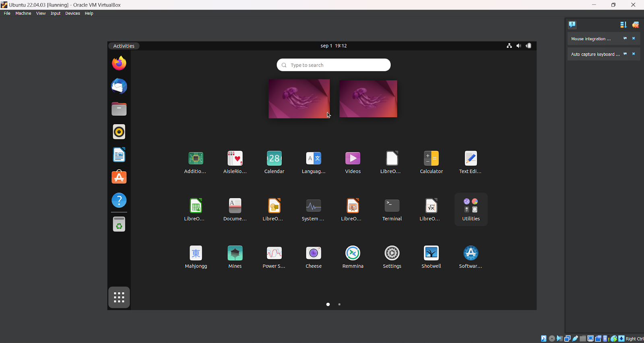Screen dimensions: 644x343
Task: Click the optical disc status icon
Action: tap(552, 339)
